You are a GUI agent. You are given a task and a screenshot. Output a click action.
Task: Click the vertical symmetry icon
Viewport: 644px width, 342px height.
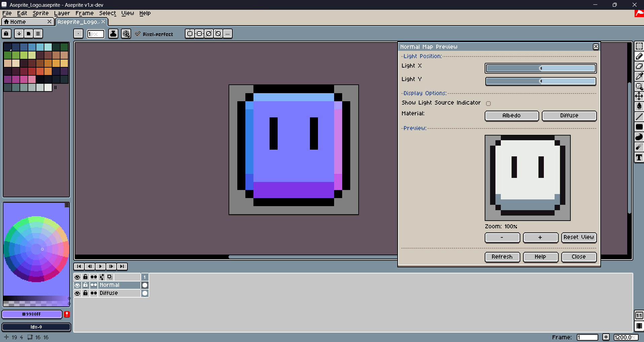[x=199, y=34]
